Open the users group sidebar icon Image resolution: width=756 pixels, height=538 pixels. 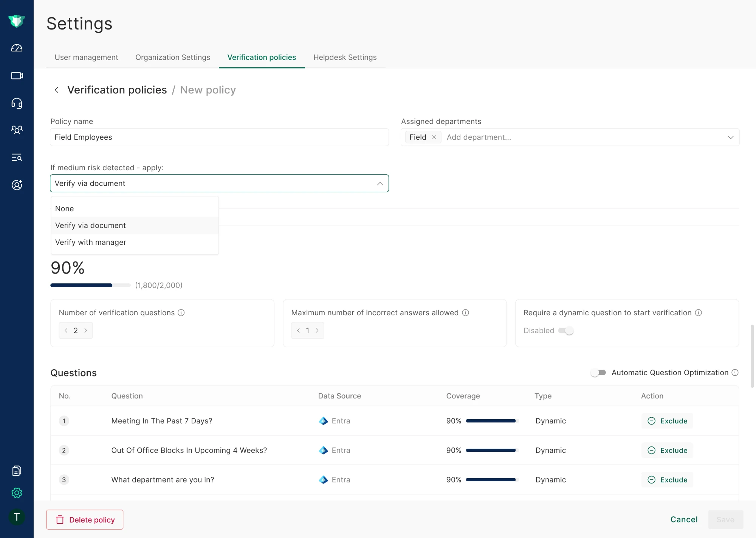17,130
